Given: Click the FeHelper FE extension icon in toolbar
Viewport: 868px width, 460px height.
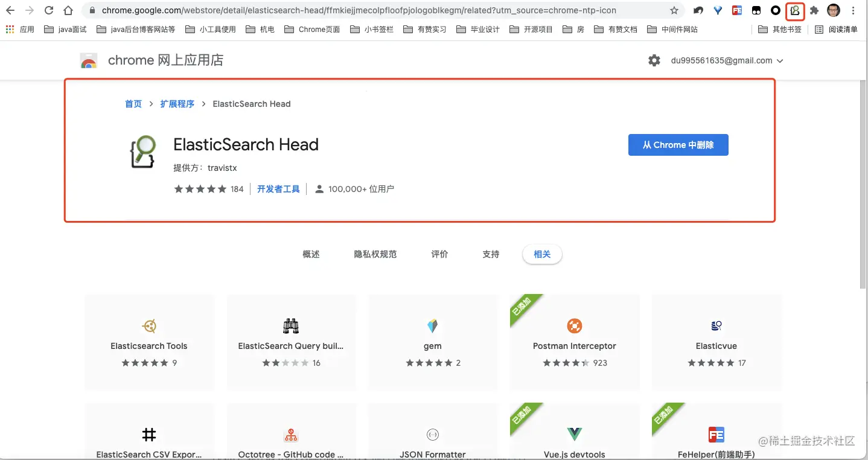Looking at the screenshot, I should (737, 10).
